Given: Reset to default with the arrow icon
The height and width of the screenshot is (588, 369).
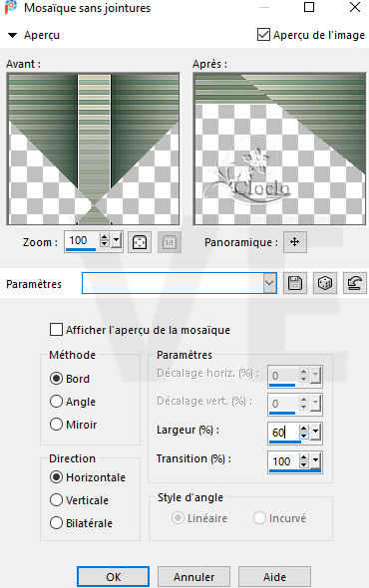Looking at the screenshot, I should (355, 283).
